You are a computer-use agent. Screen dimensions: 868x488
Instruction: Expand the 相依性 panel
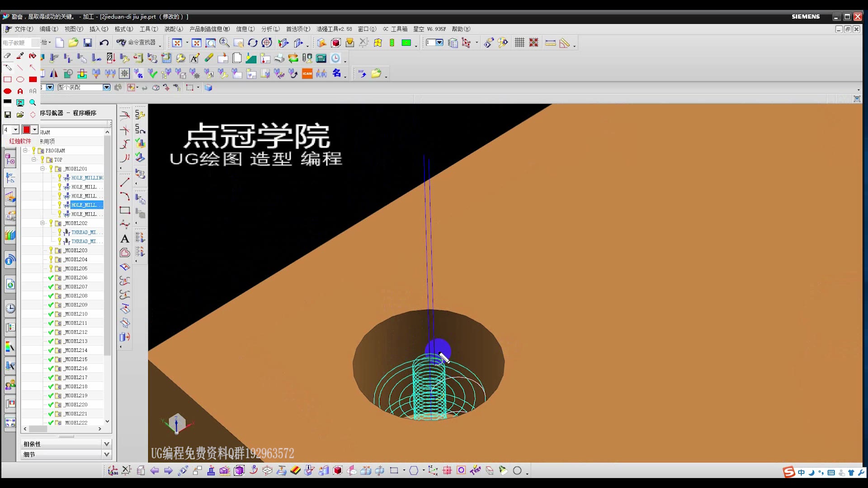click(107, 444)
